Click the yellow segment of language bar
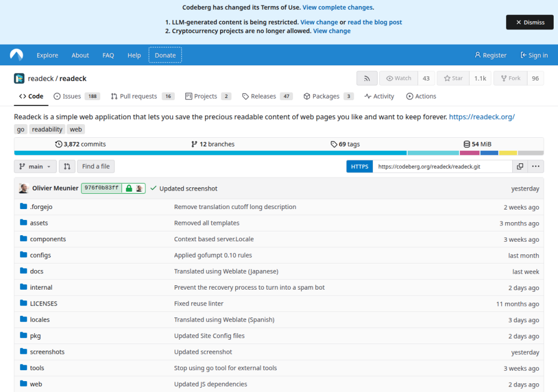The height and width of the screenshot is (392, 558). pyautogui.click(x=508, y=153)
